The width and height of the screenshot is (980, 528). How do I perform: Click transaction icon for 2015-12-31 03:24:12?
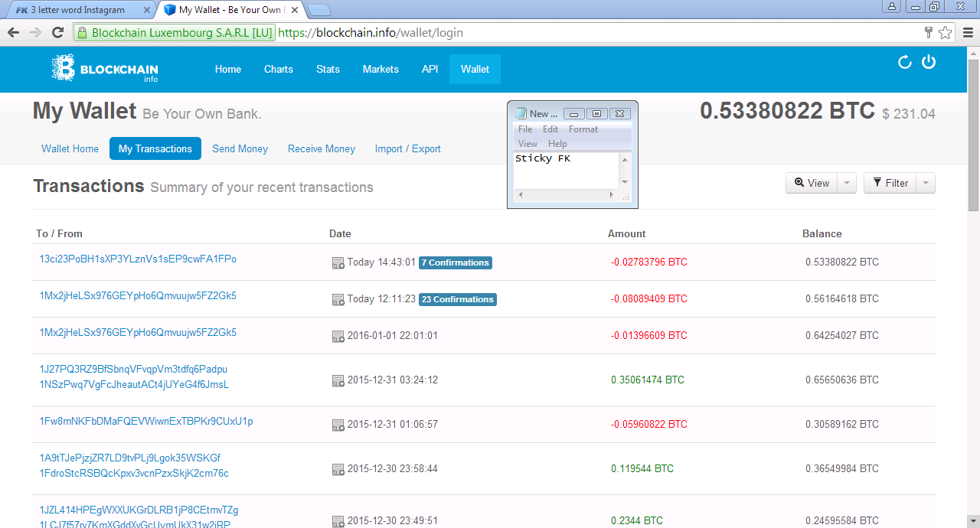pos(338,381)
